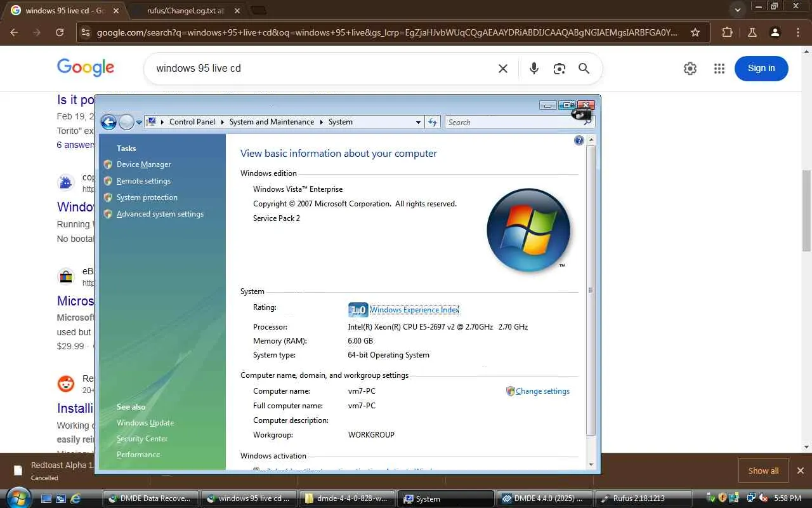
Task: Open Remote settings task
Action: 143,181
